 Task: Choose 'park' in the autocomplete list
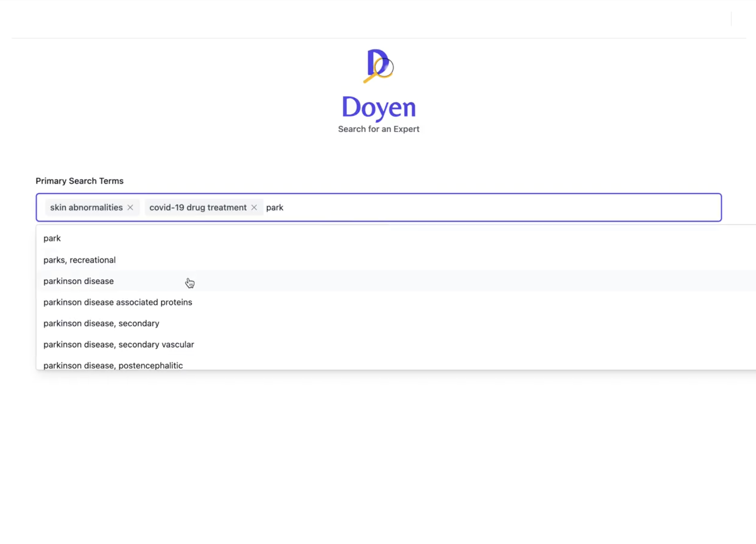tap(52, 238)
